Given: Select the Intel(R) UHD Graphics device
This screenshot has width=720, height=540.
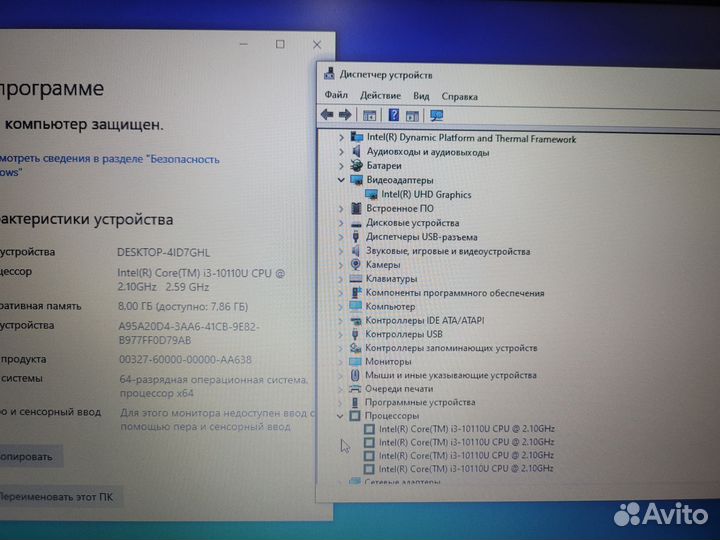Looking at the screenshot, I should coord(426,195).
